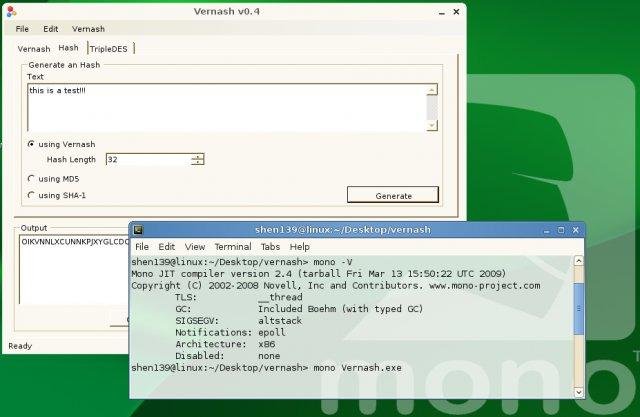Open the Edit menu in Vernash
Viewport: 640px width, 417px height.
(51, 29)
